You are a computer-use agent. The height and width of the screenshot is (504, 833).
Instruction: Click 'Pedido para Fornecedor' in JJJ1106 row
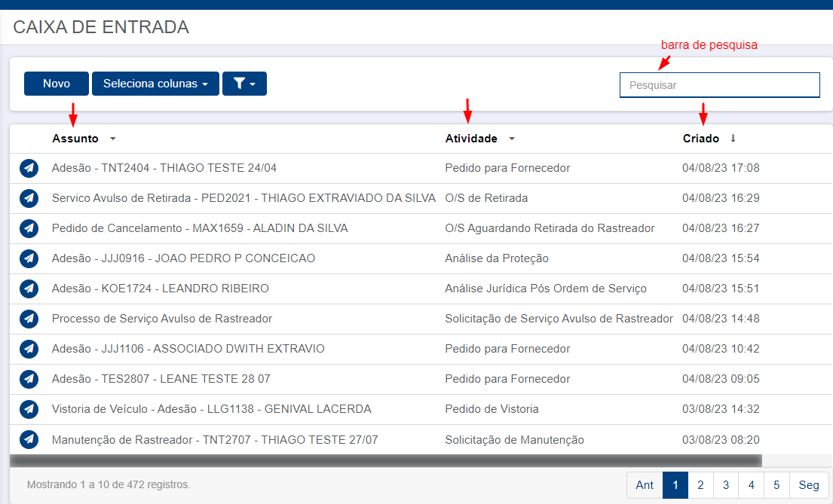[507, 349]
